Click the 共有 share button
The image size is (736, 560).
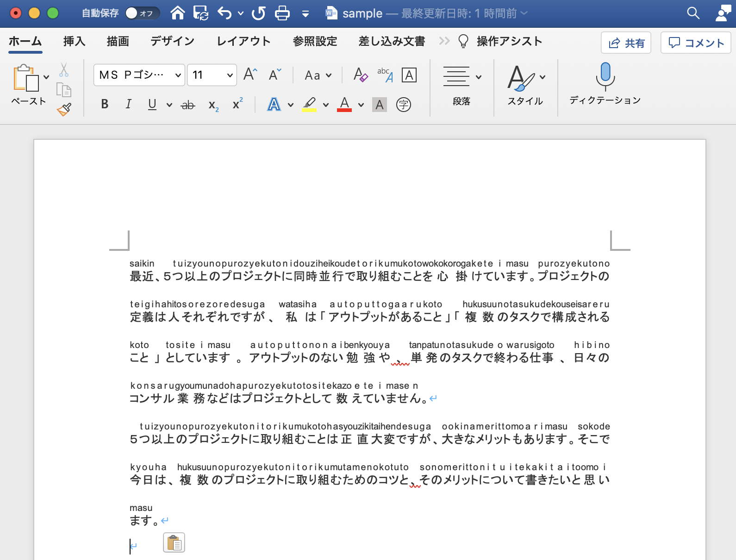pyautogui.click(x=626, y=43)
